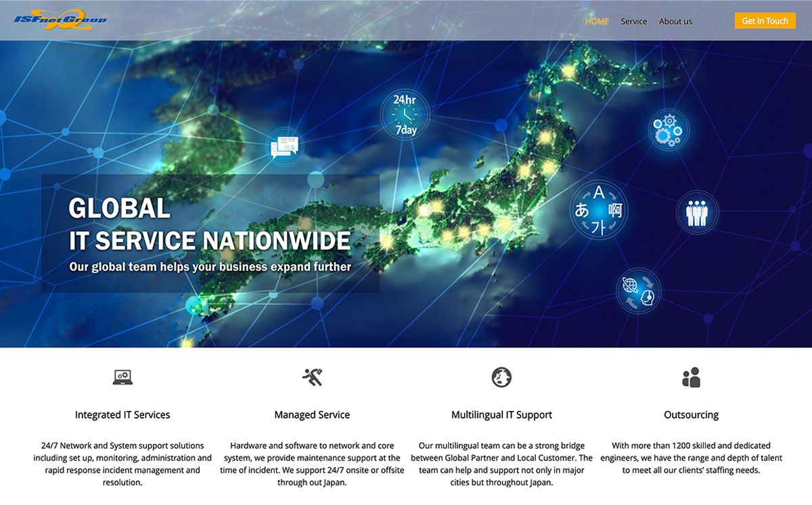Click the chat bubbles icon on map
Screen dimensions: 812x505
click(284, 146)
